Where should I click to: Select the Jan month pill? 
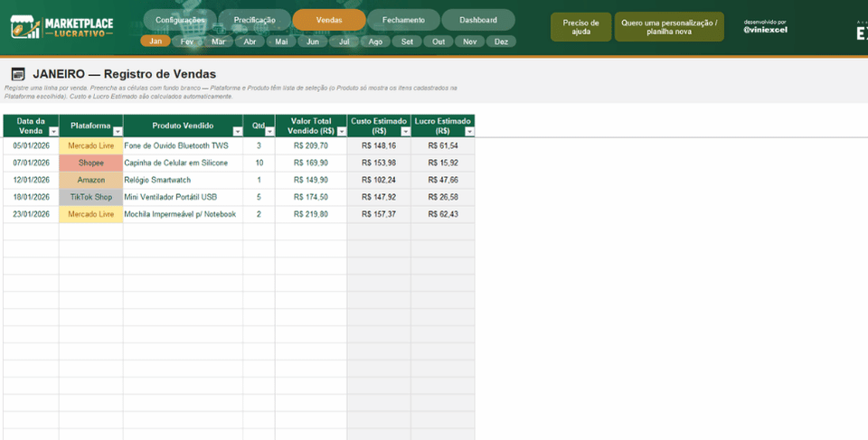click(156, 42)
